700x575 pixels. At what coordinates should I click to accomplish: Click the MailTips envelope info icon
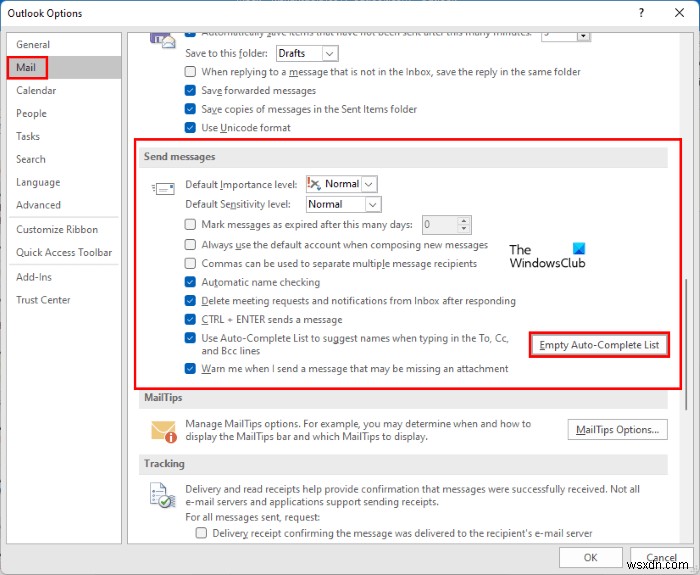coord(163,431)
